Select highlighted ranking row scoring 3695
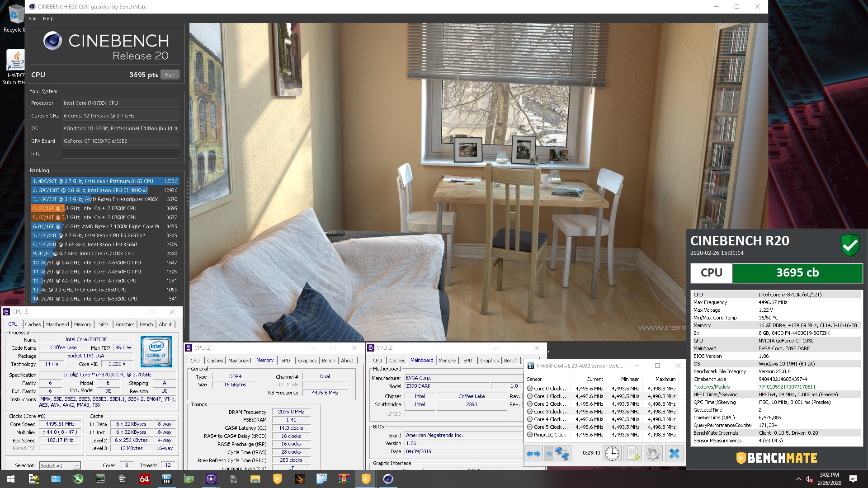The image size is (868, 488). point(105,208)
